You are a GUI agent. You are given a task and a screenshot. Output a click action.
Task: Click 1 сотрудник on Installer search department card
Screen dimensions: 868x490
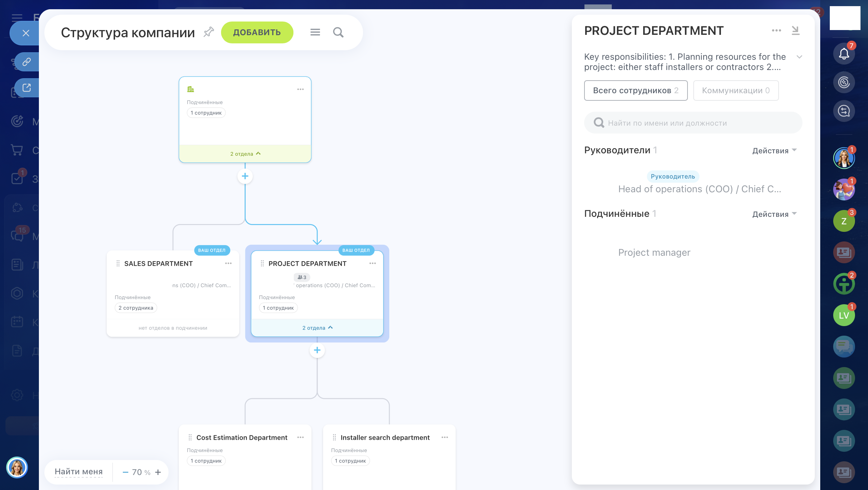[350, 461]
